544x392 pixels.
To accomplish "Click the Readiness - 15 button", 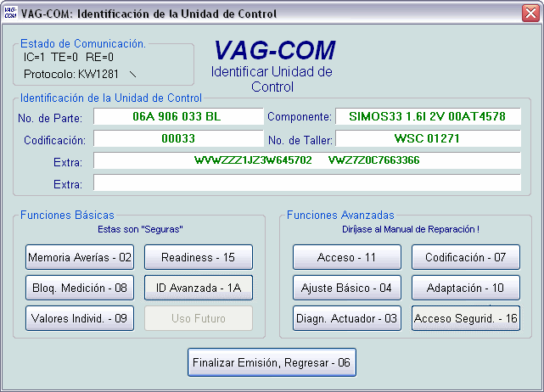I will click(x=199, y=257).
